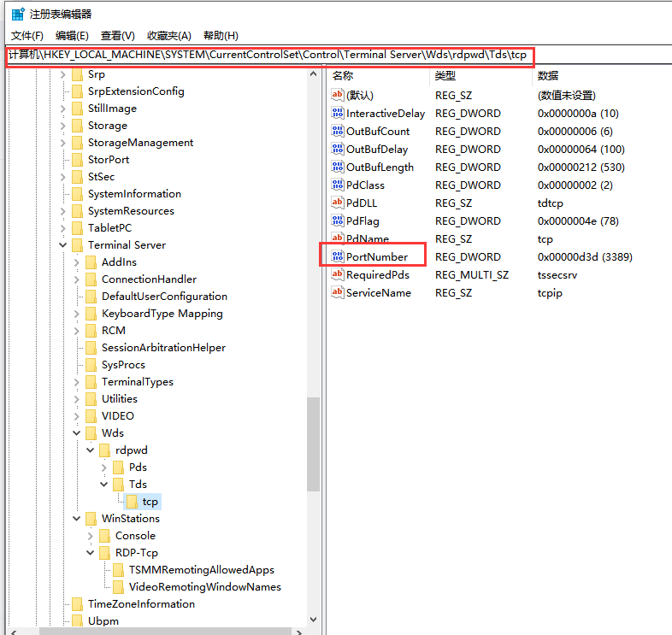Open the 编辑(E) menu

(x=72, y=36)
